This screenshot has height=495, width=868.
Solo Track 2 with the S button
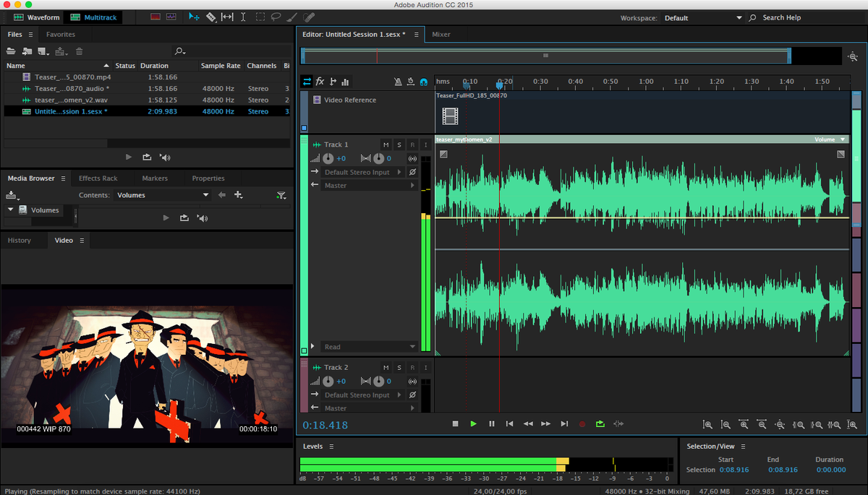tap(399, 367)
